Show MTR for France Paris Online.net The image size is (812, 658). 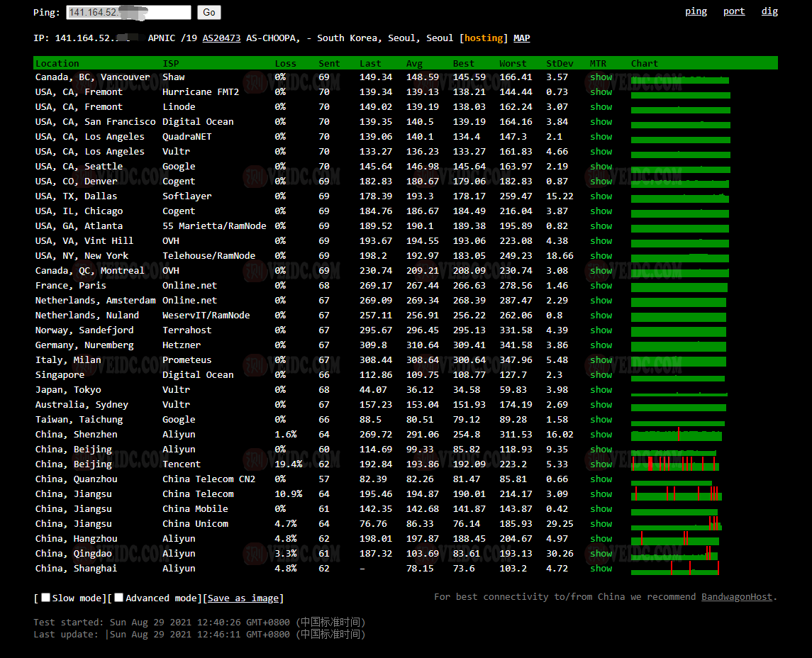point(601,286)
